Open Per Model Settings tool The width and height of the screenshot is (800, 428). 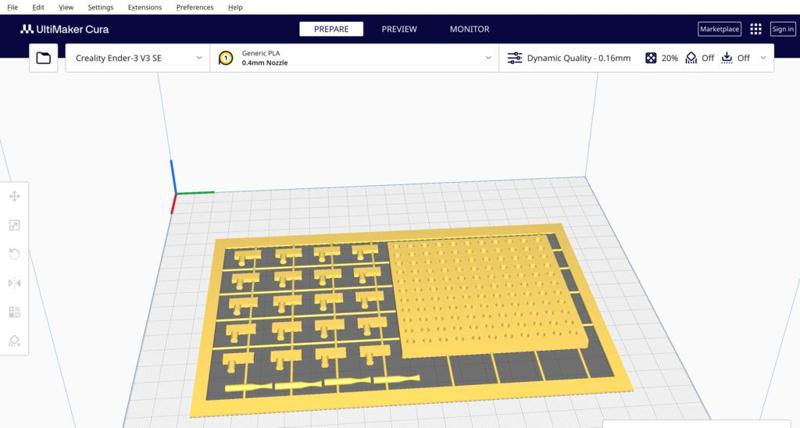[x=14, y=312]
